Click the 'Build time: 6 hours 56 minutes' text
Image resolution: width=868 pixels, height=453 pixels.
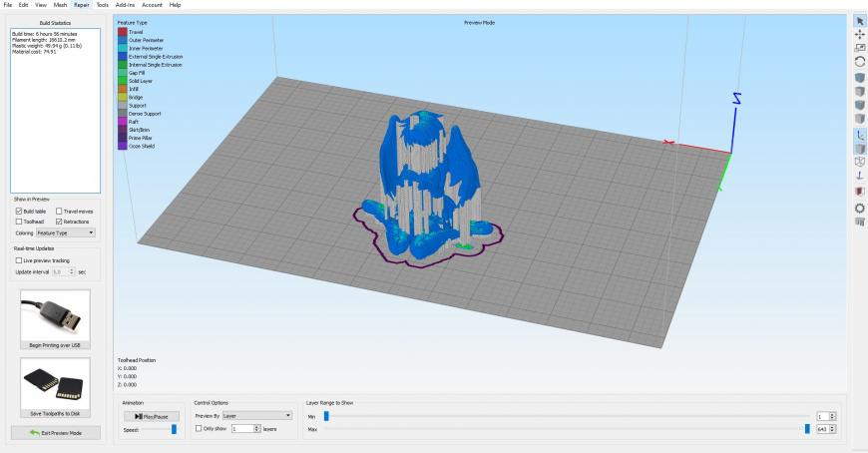[x=45, y=34]
